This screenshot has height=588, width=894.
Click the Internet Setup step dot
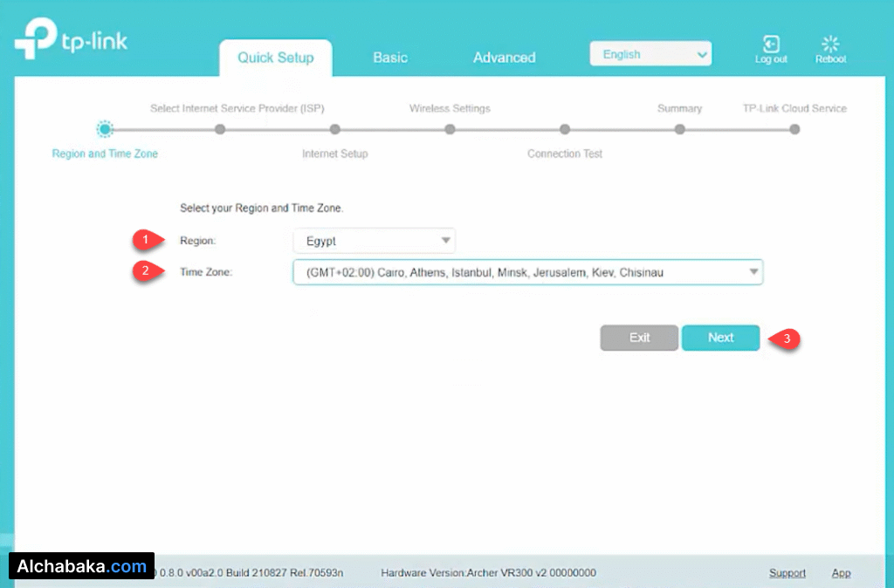pos(335,129)
